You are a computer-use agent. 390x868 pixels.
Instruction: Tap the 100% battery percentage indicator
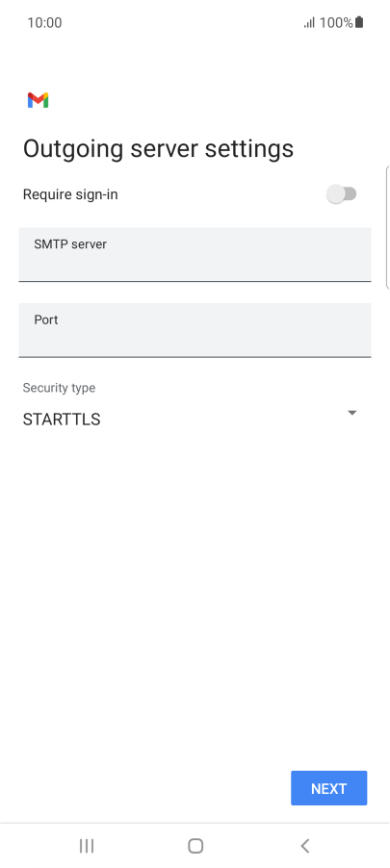pyautogui.click(x=336, y=23)
